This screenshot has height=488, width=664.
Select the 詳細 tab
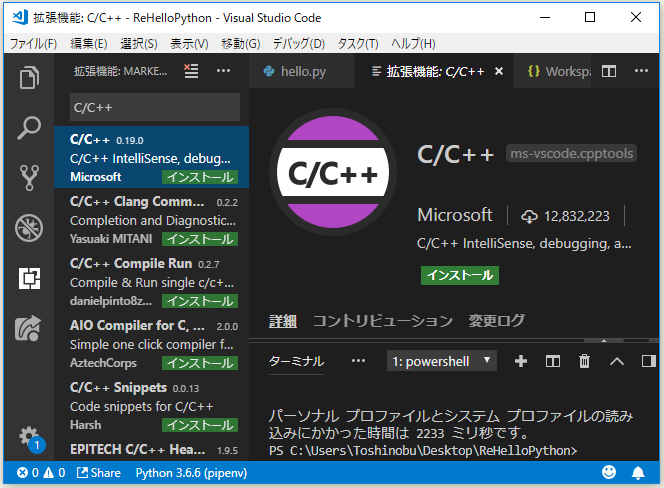(x=283, y=321)
